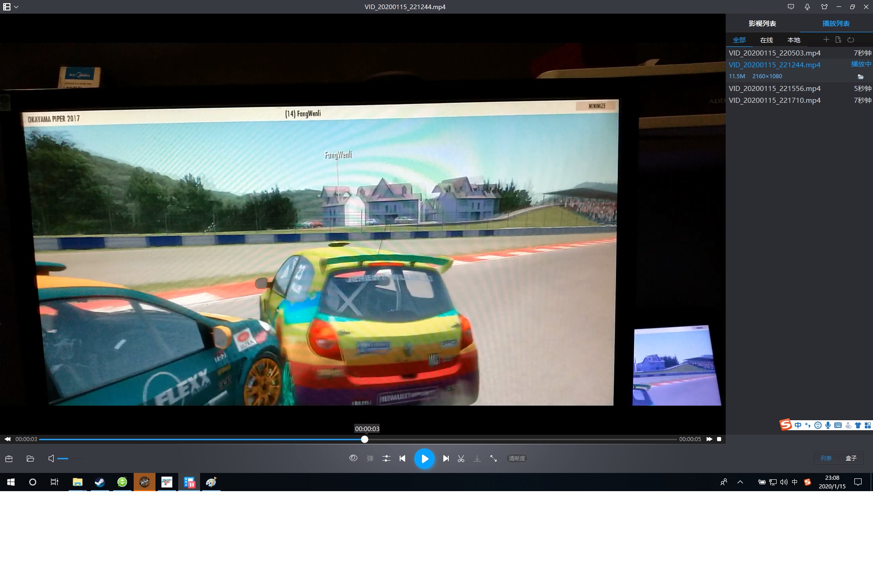The image size is (873, 588).
Task: Show hidden tray icons with the chevron
Action: pyautogui.click(x=740, y=482)
